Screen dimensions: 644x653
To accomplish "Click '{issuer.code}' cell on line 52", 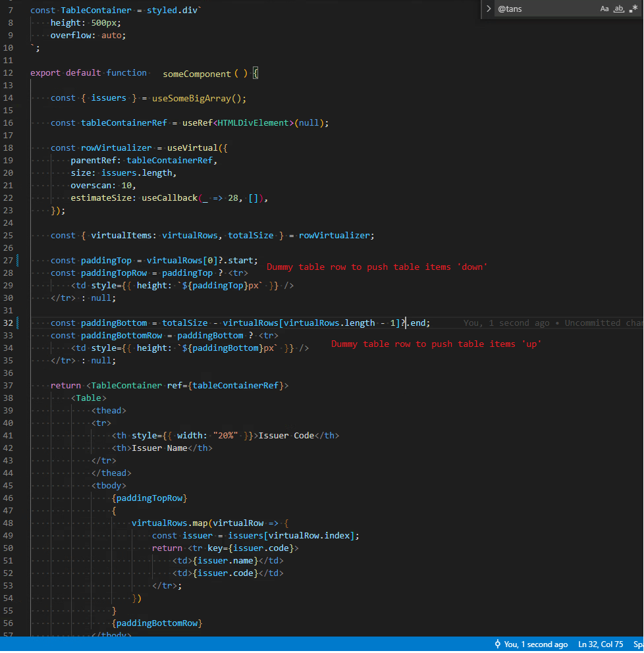I will click(225, 573).
